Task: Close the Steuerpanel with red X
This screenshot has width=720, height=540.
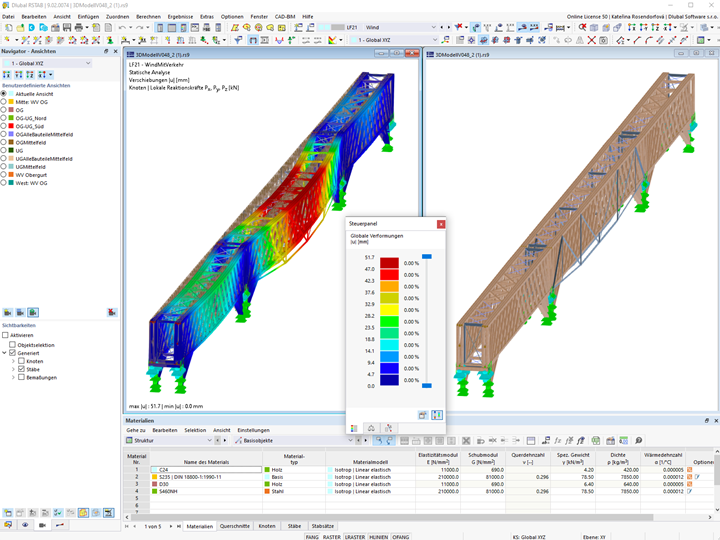Action: pyautogui.click(x=441, y=224)
